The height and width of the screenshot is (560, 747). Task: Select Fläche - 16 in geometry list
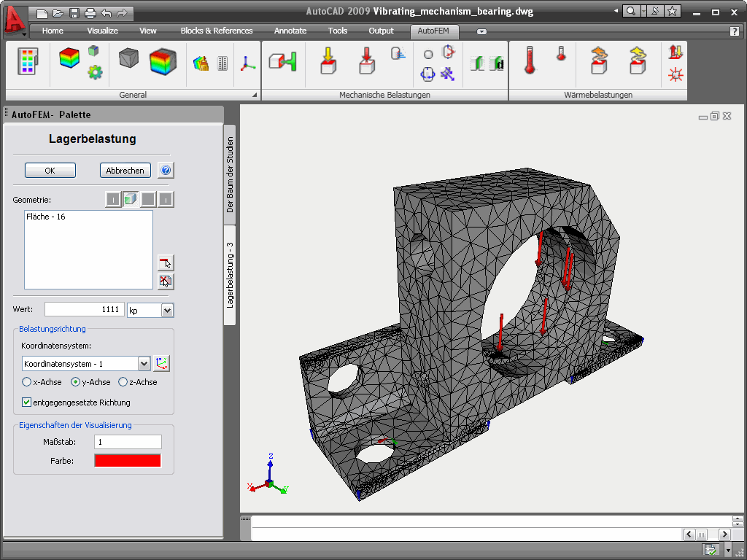(x=46, y=217)
